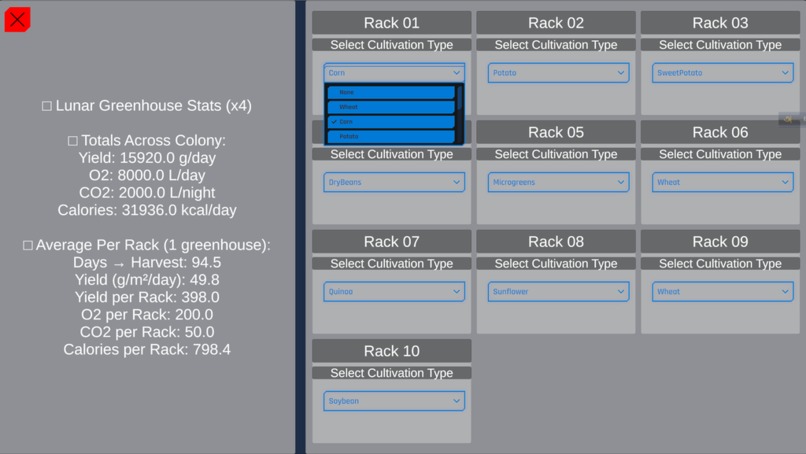The height and width of the screenshot is (454, 806).
Task: Open Rack 03 SweetPotato cultivation dropdown
Action: [722, 73]
